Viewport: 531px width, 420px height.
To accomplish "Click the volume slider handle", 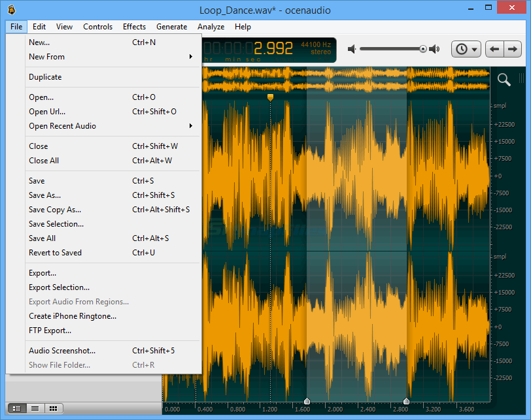I will tap(423, 49).
